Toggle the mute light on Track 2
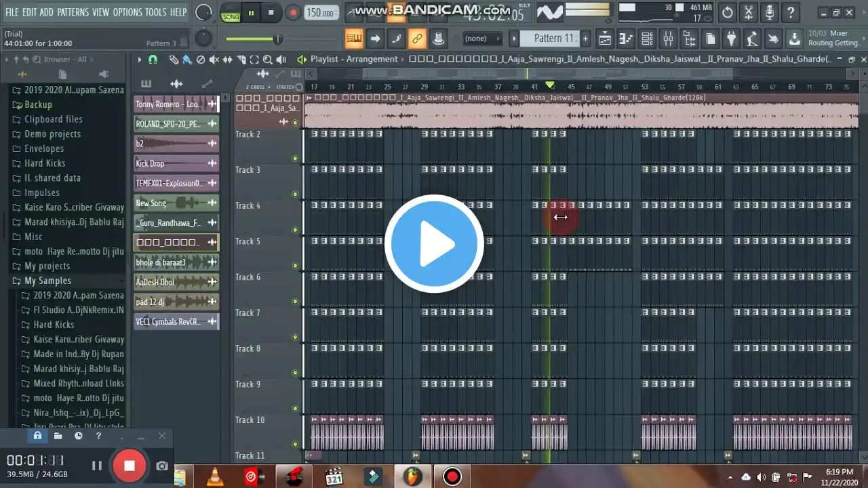 click(295, 159)
